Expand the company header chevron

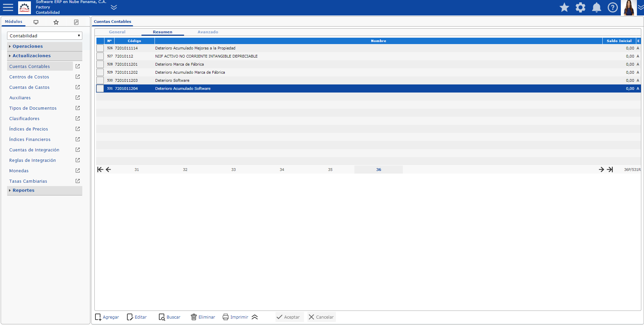[114, 7]
